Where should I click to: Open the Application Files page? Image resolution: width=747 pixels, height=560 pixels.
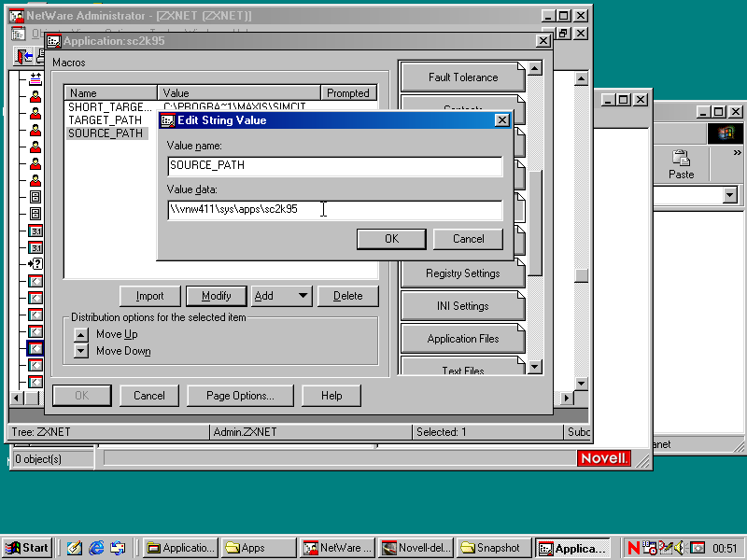point(462,339)
